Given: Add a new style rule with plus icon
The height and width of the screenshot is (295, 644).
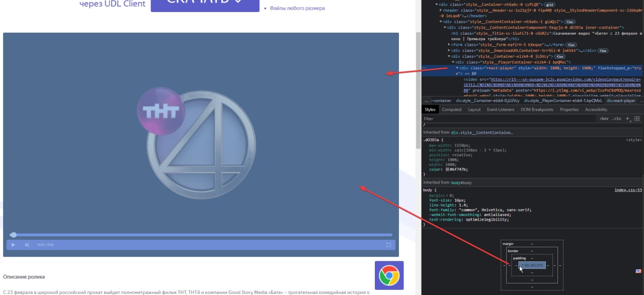Looking at the screenshot, I should tap(627, 119).
